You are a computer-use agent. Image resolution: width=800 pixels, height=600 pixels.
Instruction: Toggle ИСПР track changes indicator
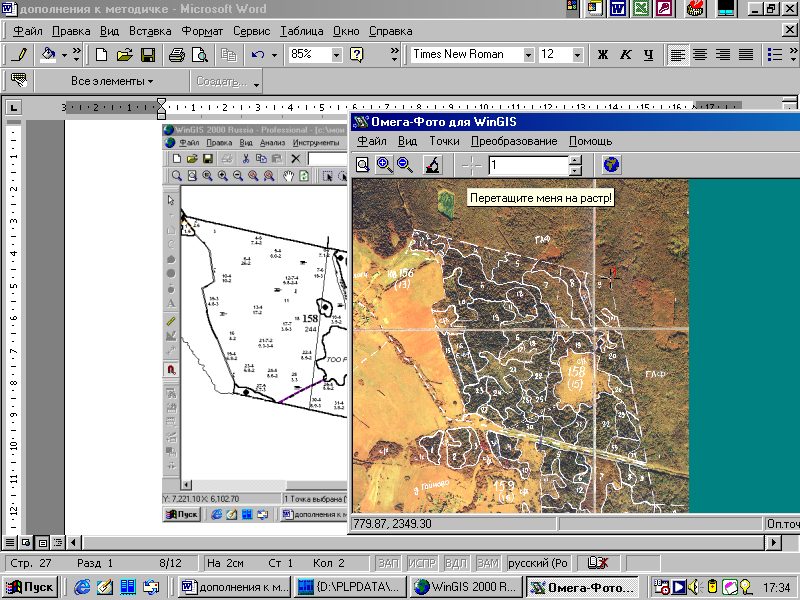pyautogui.click(x=421, y=563)
